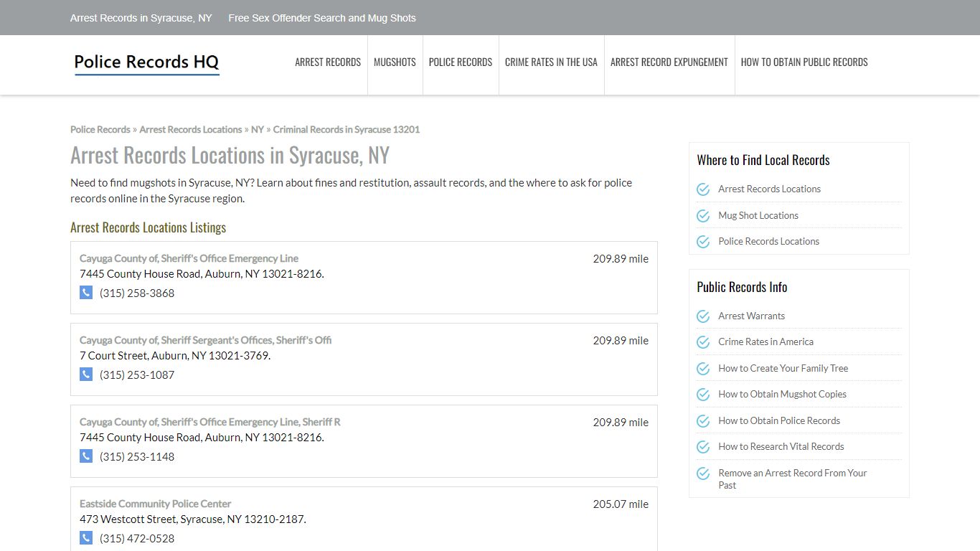Screen dimensions: 980x551
Task: Select How to Obtain Public Records menu
Action: pos(804,62)
